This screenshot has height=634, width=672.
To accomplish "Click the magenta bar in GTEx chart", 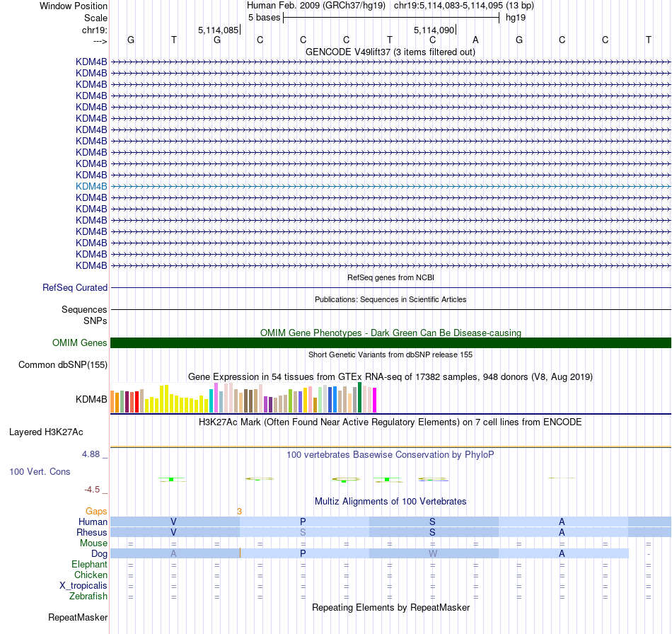I will (375, 400).
